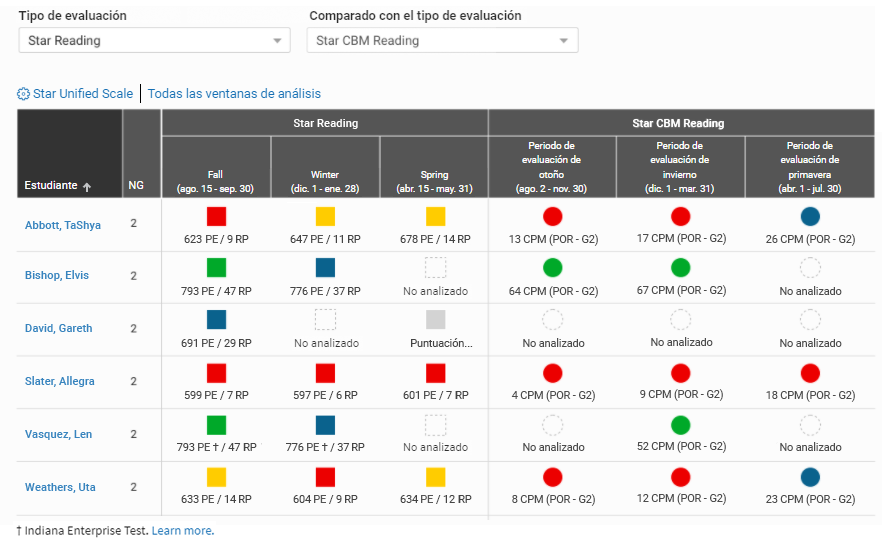Click David's blue Fall square above 691 PE
The height and width of the screenshot is (546, 882).
217,319
